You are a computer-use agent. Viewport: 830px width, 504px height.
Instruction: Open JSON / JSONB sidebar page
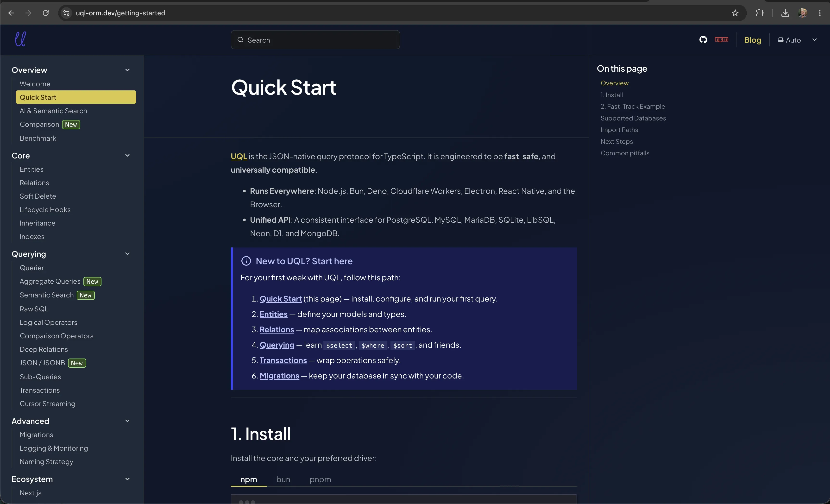[42, 363]
